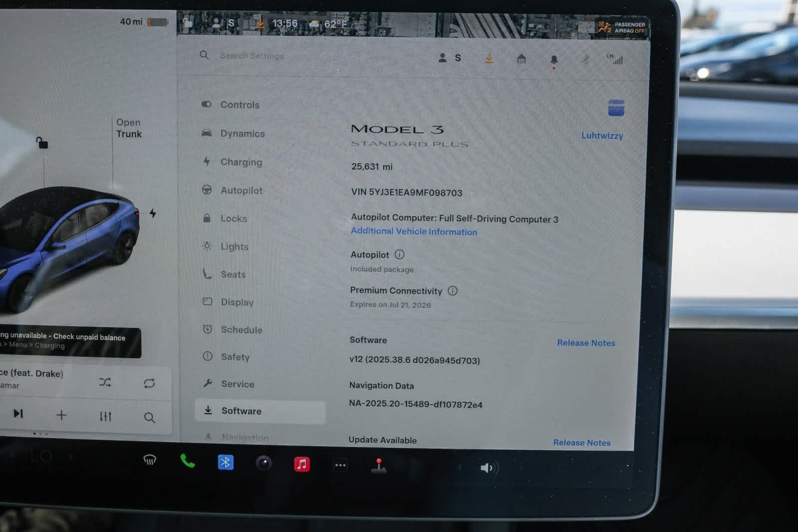
Task: Open Release Notes for software v12
Action: [586, 343]
